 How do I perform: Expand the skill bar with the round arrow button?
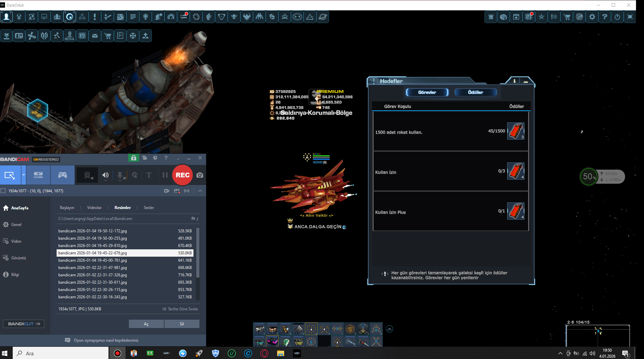click(x=389, y=329)
